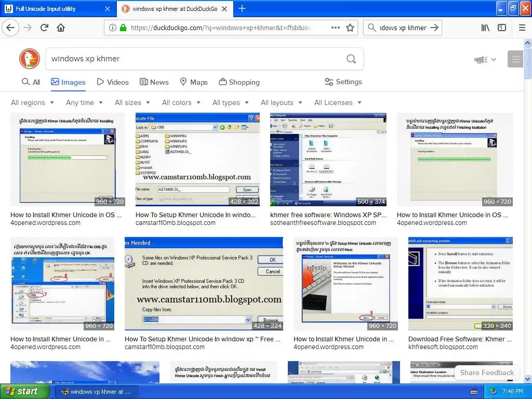Expand the All types filter

point(230,102)
